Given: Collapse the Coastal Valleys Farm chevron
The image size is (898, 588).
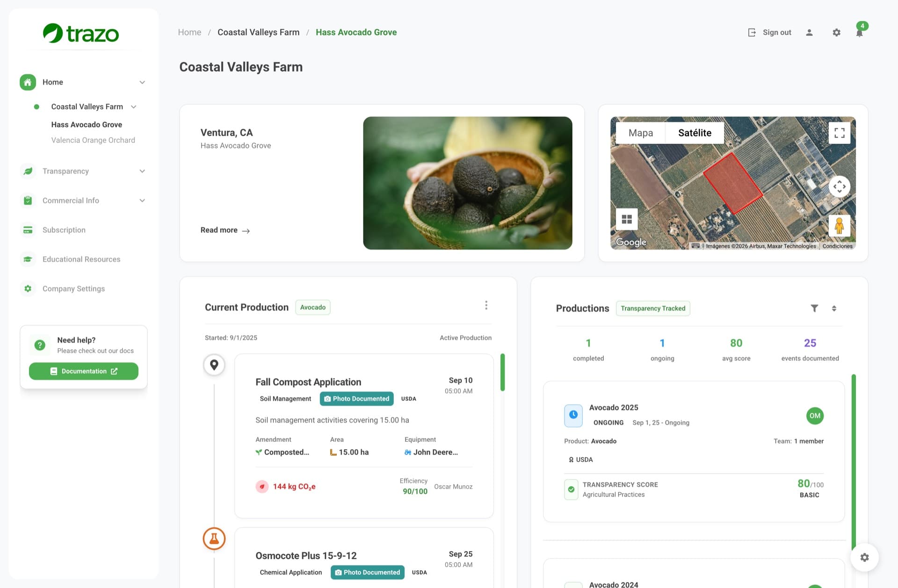Looking at the screenshot, I should [134, 107].
